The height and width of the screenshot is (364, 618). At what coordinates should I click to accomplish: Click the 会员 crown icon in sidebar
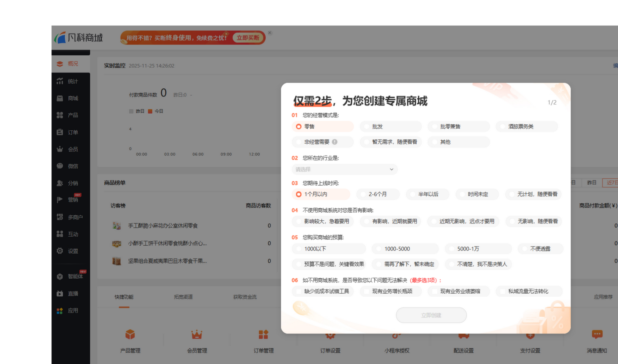[x=60, y=149]
